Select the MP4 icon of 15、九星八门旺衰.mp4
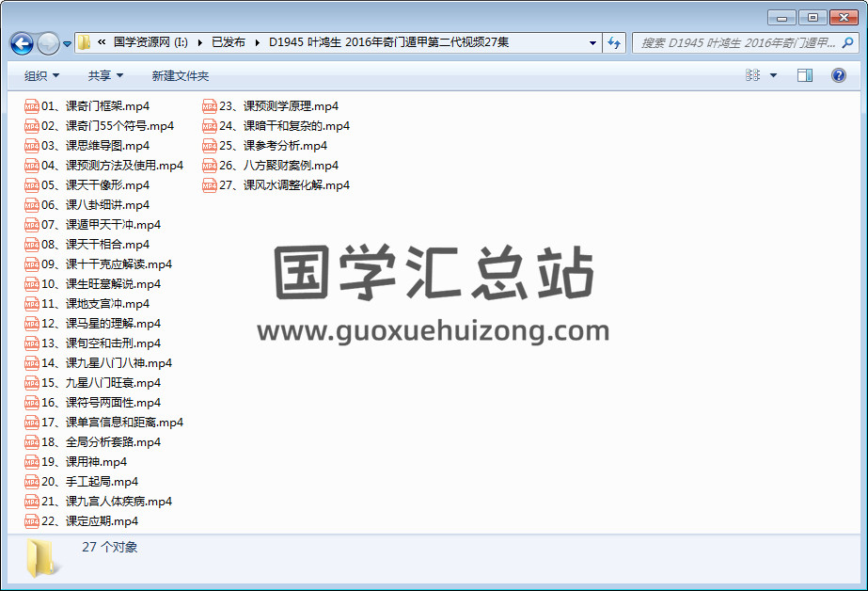The image size is (868, 591). click(32, 383)
